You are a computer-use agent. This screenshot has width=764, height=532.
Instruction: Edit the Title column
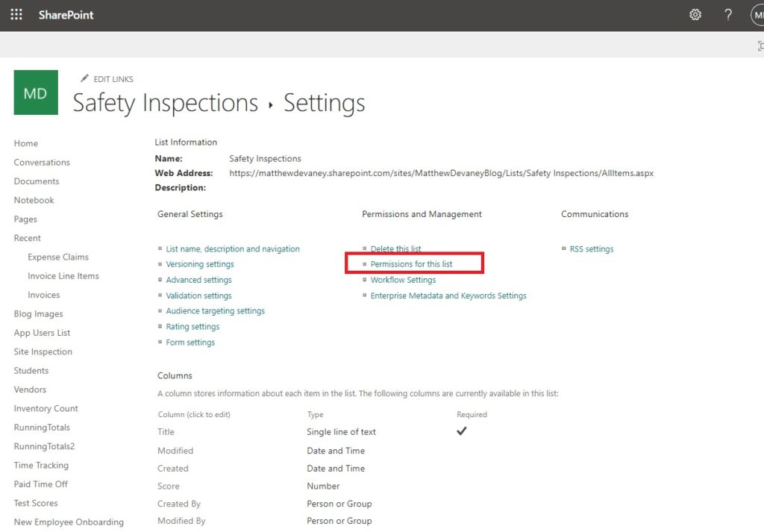coord(166,432)
